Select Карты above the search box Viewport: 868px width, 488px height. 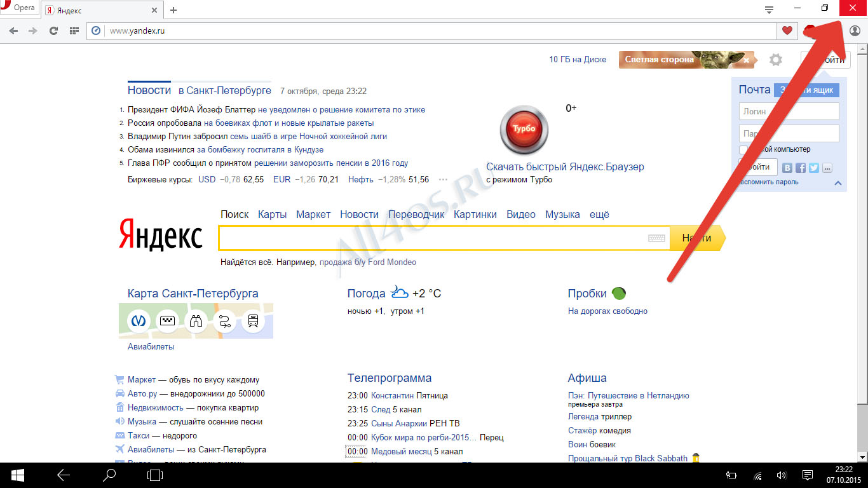(273, 214)
